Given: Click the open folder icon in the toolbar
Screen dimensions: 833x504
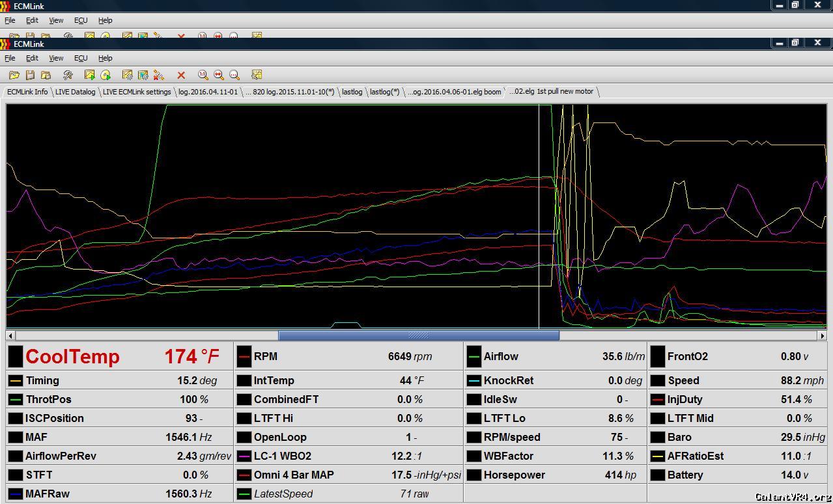Looking at the screenshot, I should (x=14, y=76).
